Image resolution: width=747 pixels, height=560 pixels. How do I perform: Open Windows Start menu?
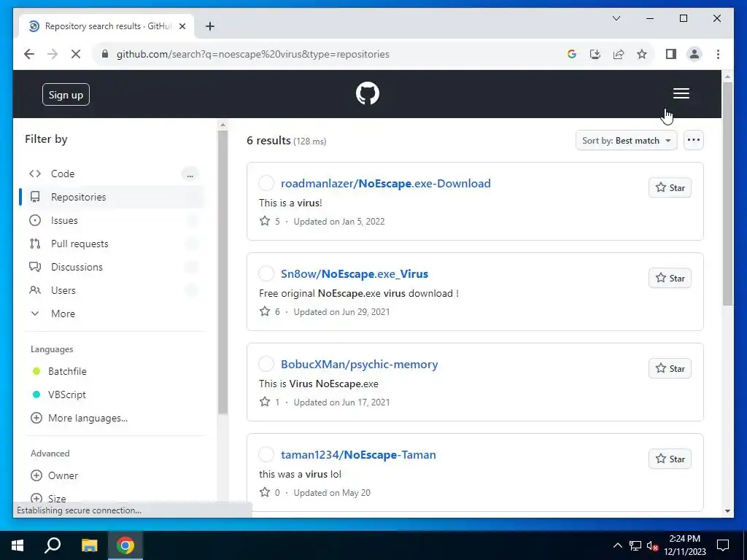point(18,545)
